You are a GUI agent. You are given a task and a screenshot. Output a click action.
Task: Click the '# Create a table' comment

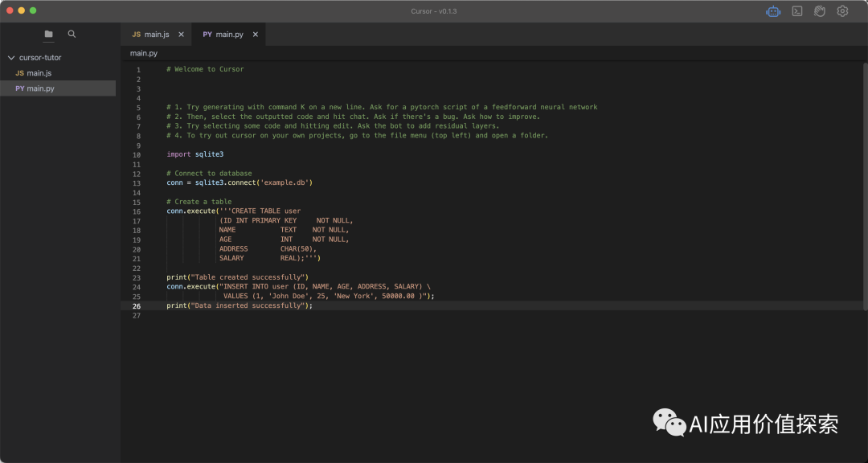click(x=199, y=202)
